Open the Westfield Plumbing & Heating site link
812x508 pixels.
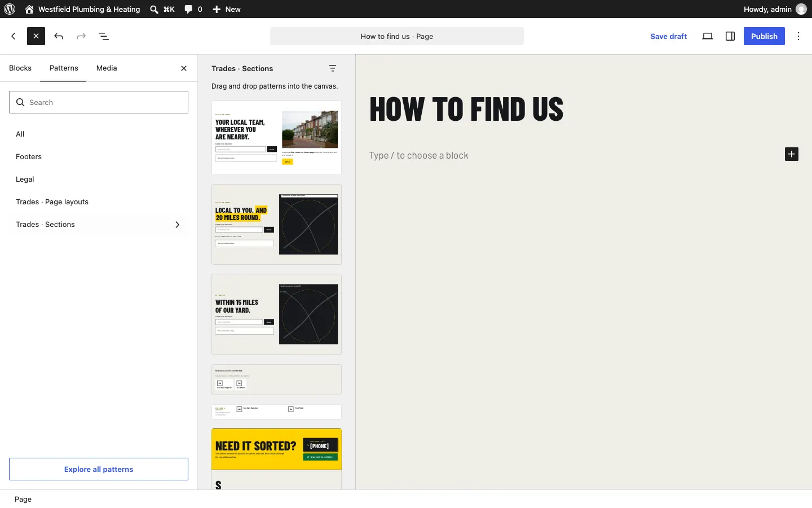pyautogui.click(x=82, y=9)
